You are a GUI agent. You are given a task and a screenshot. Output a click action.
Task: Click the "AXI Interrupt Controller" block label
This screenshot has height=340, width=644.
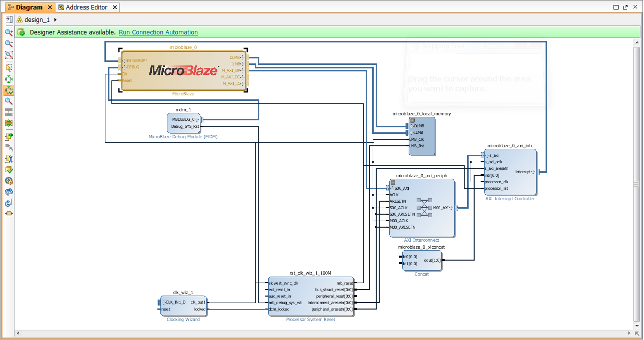click(x=510, y=199)
